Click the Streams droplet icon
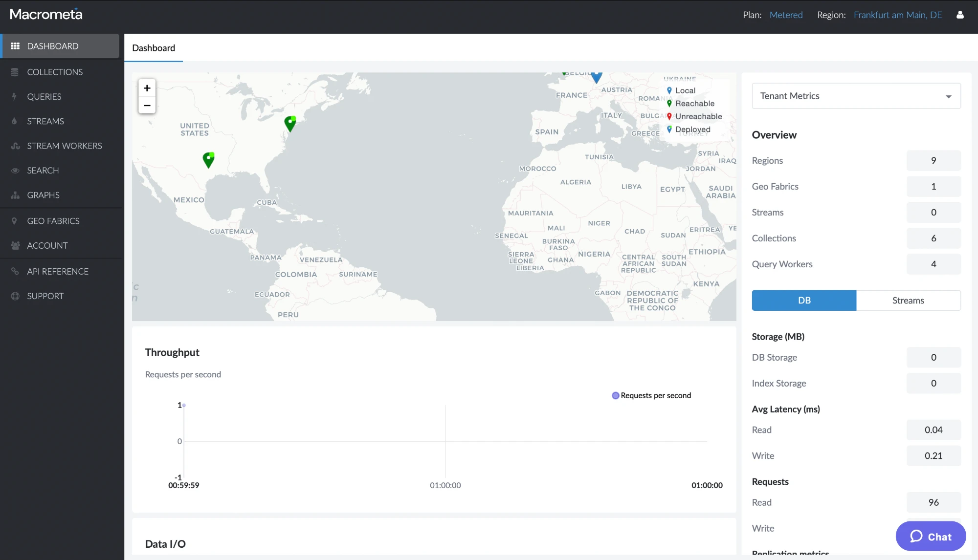Viewport: 978px width, 560px height. [x=15, y=121]
